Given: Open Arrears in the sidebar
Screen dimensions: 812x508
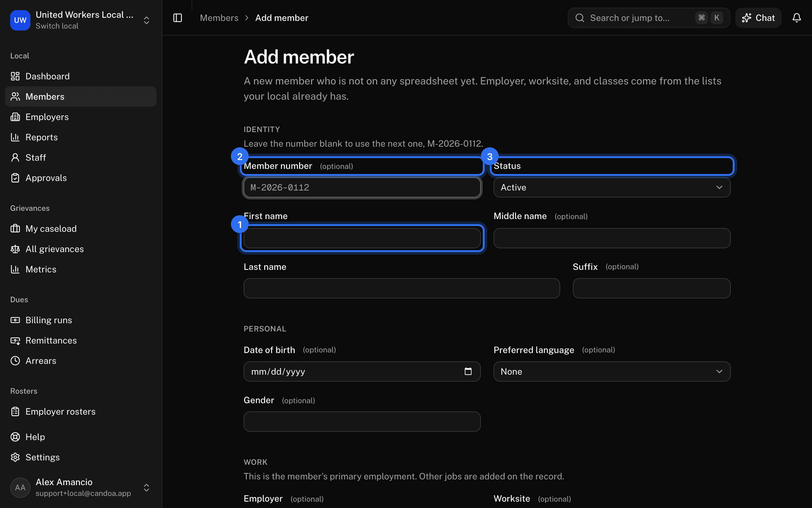Looking at the screenshot, I should click(x=81, y=360).
